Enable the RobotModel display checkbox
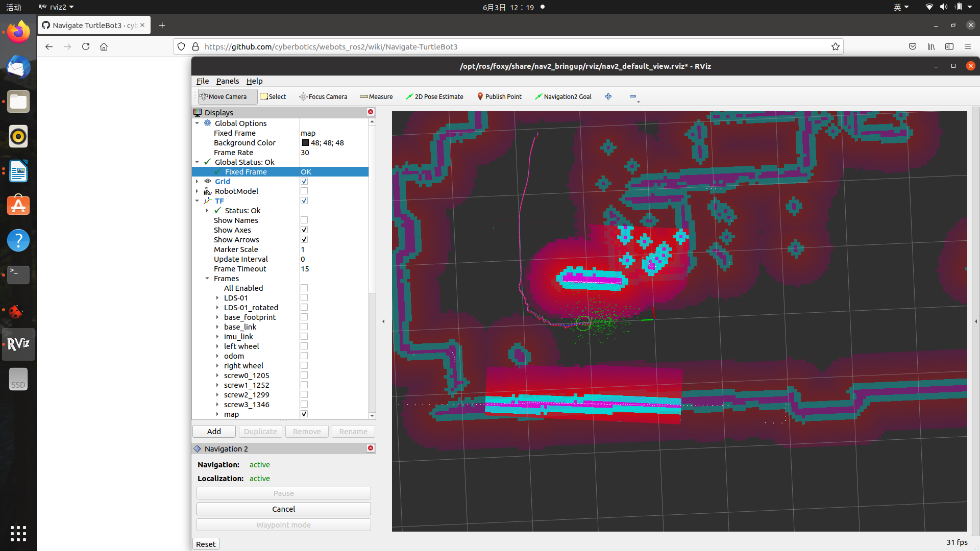The width and height of the screenshot is (980, 551). pyautogui.click(x=304, y=191)
